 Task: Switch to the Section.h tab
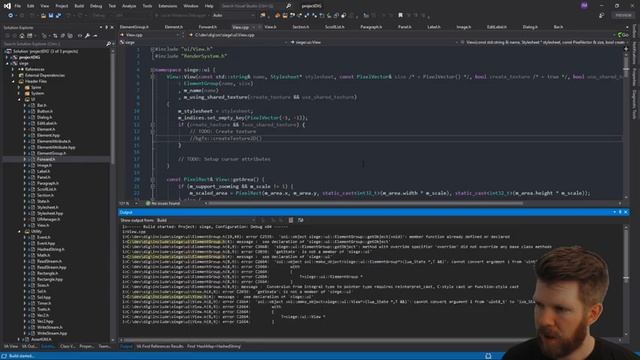pos(301,27)
